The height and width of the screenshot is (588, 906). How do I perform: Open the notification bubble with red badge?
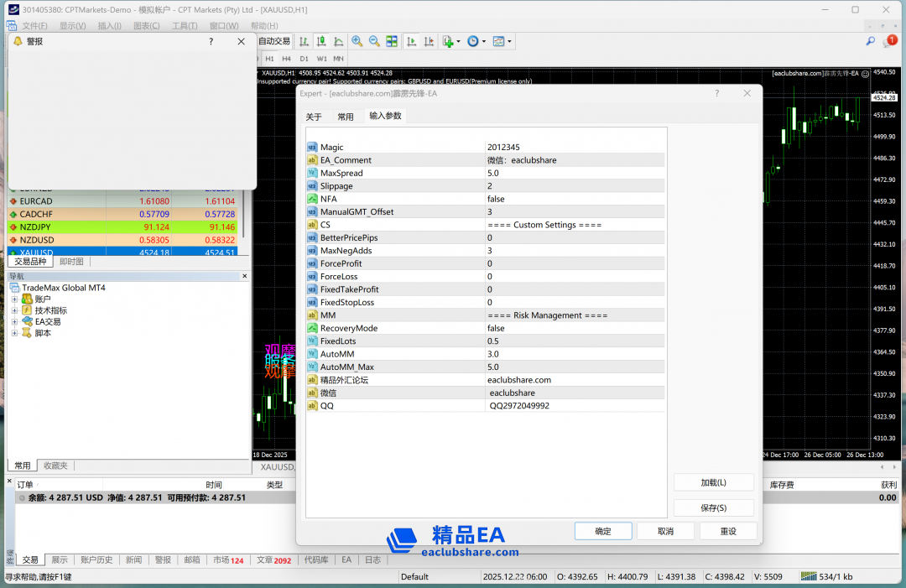pyautogui.click(x=888, y=41)
